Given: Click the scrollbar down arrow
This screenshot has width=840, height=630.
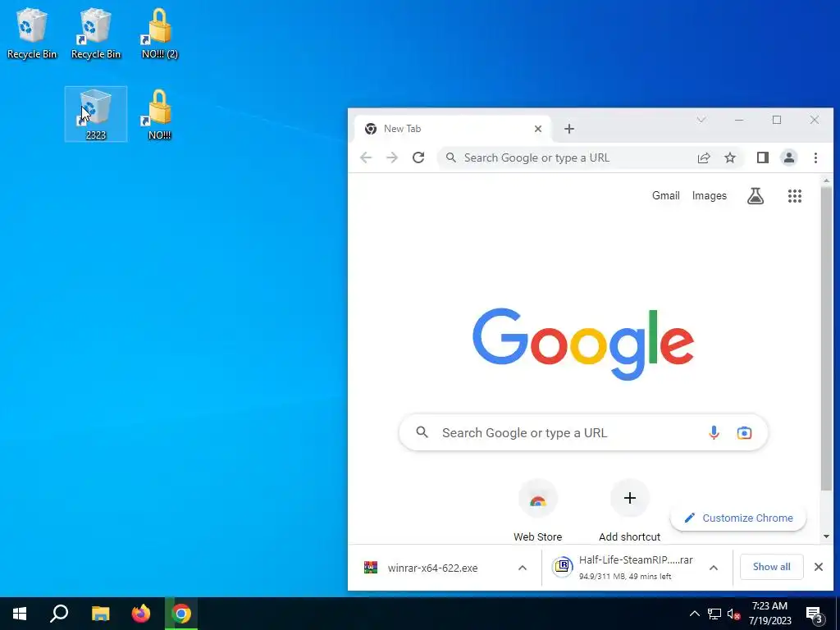Looking at the screenshot, I should click(826, 536).
